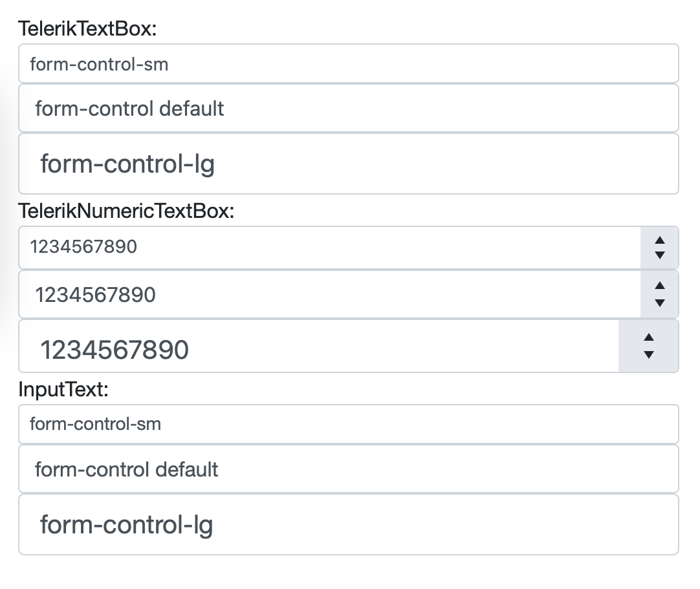The height and width of the screenshot is (589, 700).
Task: Click the TelerikNumericTextBox: label
Action: click(126, 211)
